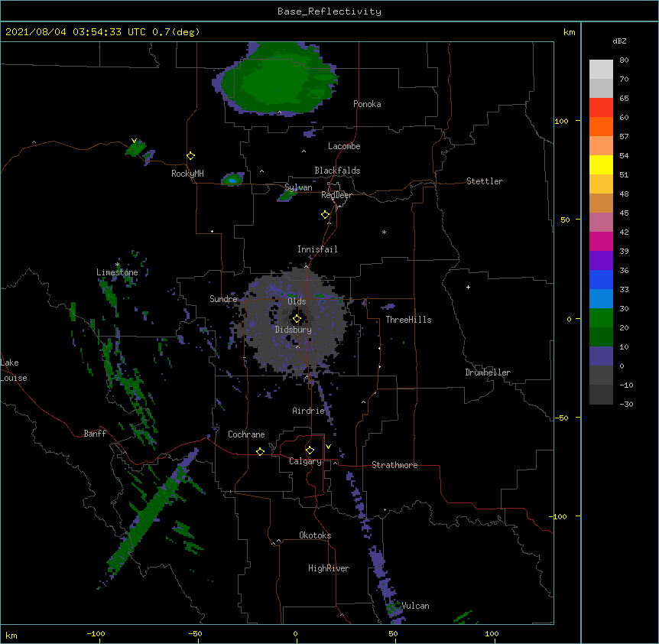Click the Blackfalds city label
Viewport: 659px width, 644px height.
pyautogui.click(x=337, y=171)
